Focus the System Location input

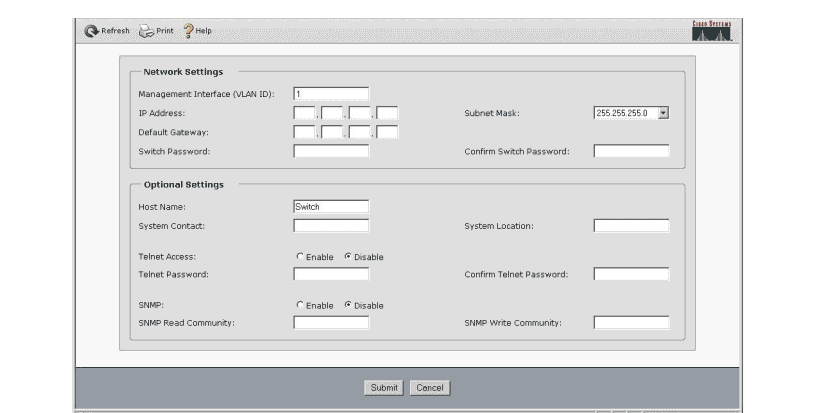[x=631, y=226]
